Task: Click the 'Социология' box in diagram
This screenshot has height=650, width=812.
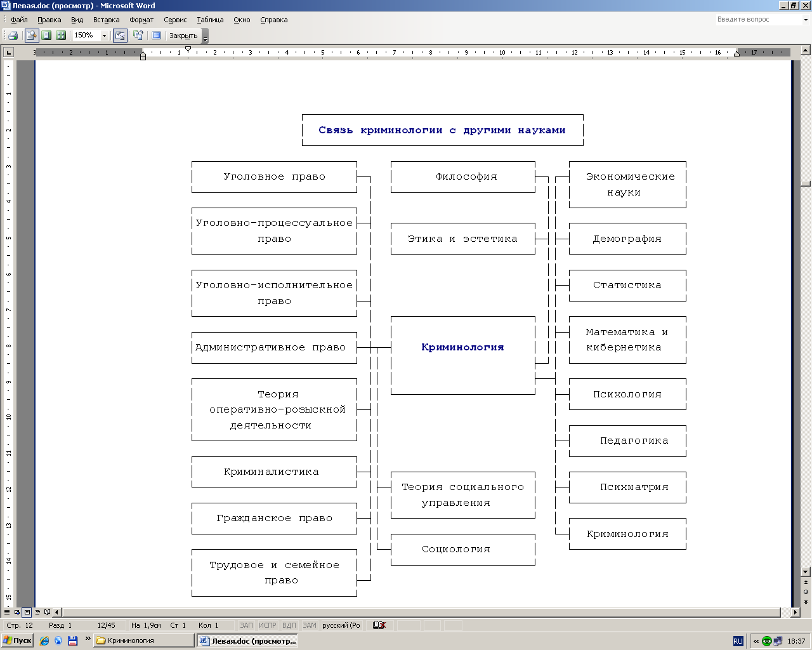Action: (463, 550)
